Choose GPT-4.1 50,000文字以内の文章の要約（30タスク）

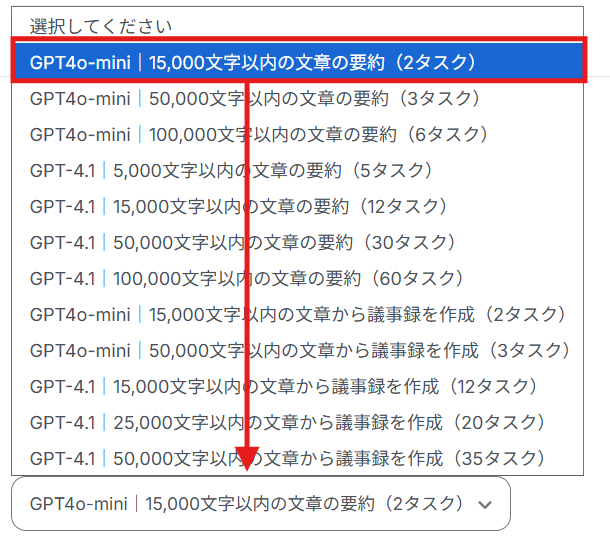(297, 242)
